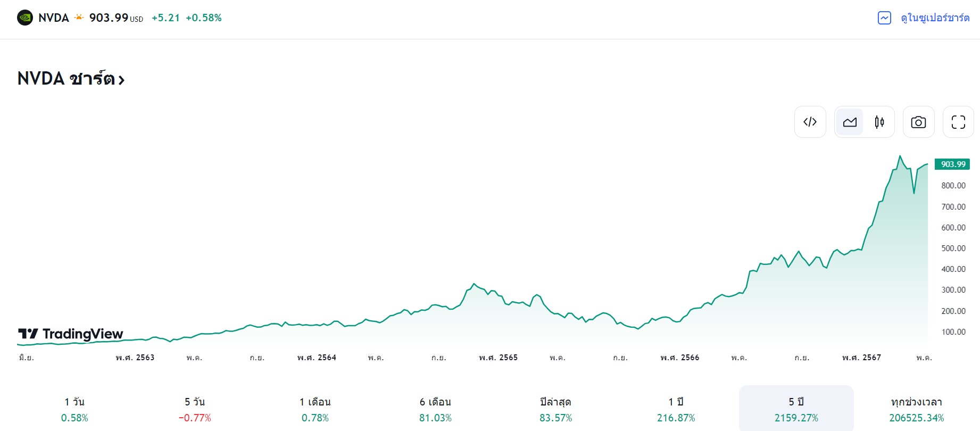This screenshot has width=980, height=431.
Task: Select the 5 ปี time range
Action: coord(796,409)
